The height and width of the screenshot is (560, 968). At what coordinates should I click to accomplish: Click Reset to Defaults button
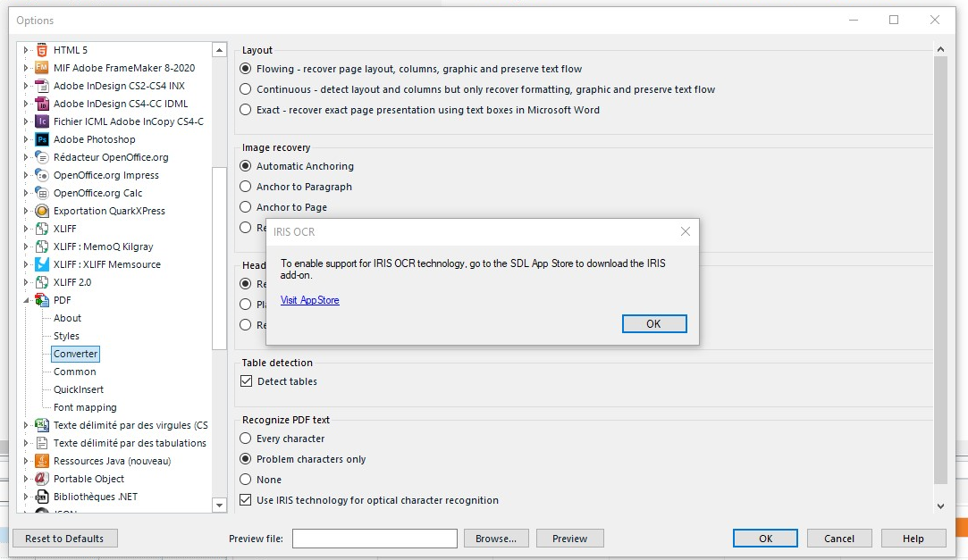pyautogui.click(x=65, y=539)
